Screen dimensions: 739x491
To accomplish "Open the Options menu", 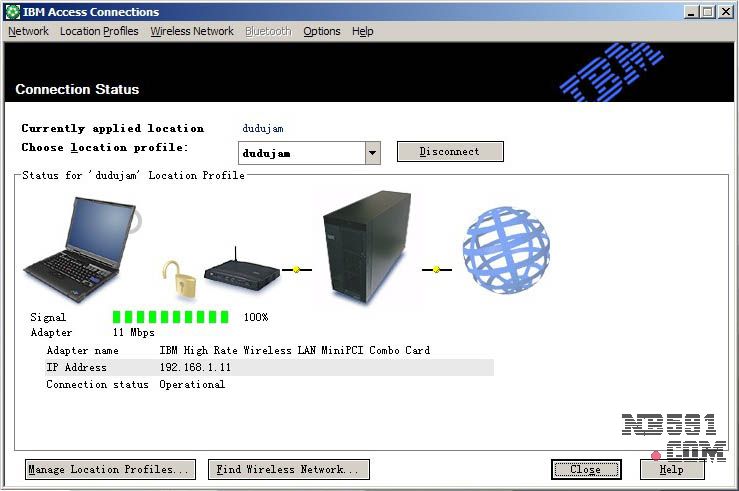I will point(321,31).
